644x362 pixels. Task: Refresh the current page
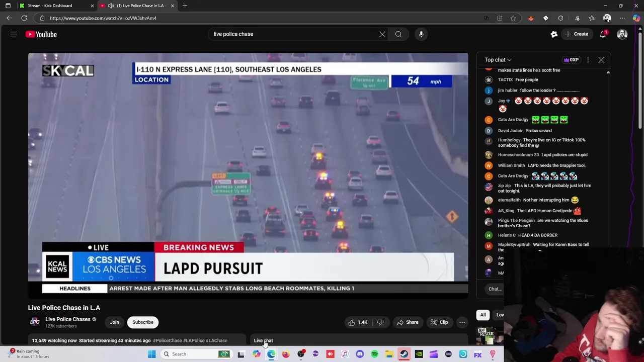pyautogui.click(x=24, y=18)
